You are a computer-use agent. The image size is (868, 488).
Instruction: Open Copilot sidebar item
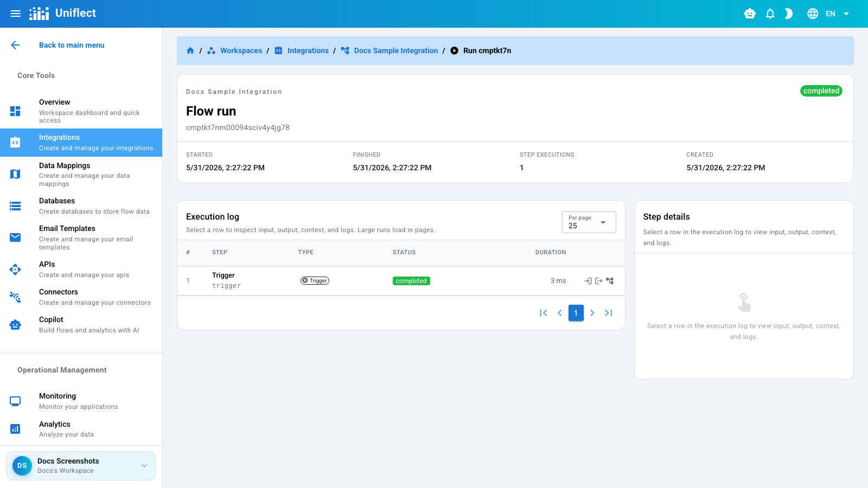point(81,325)
